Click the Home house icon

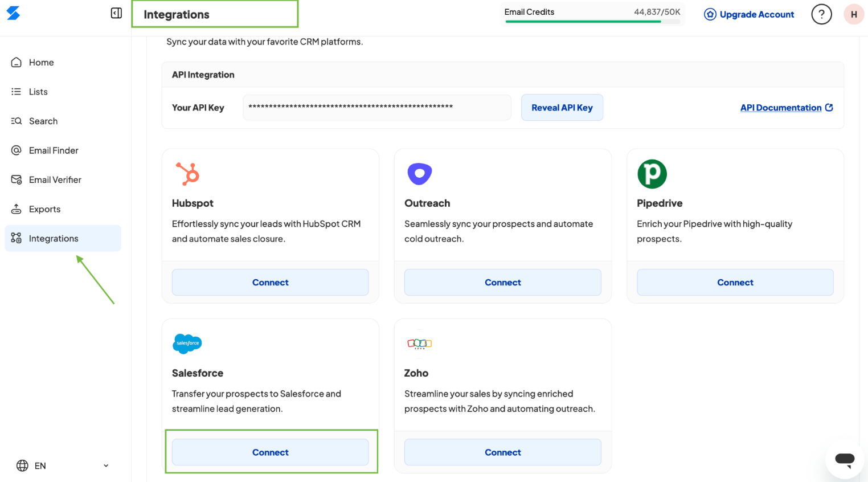[x=17, y=62]
